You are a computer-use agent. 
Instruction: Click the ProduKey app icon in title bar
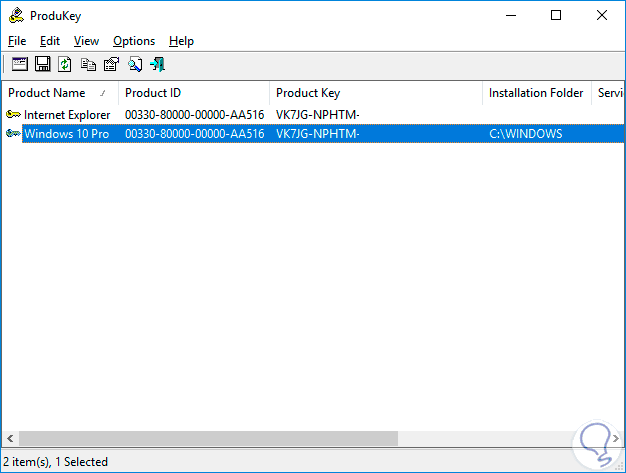[x=16, y=16]
